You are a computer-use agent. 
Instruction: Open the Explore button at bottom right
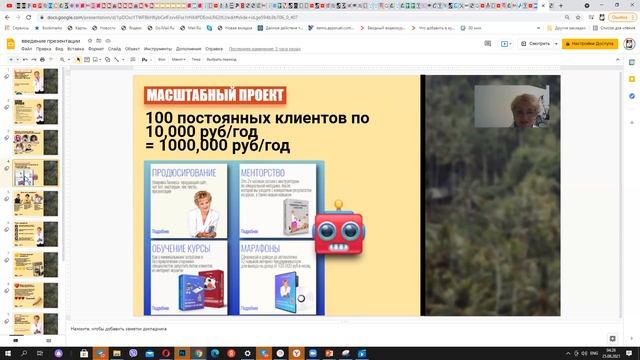[613, 339]
